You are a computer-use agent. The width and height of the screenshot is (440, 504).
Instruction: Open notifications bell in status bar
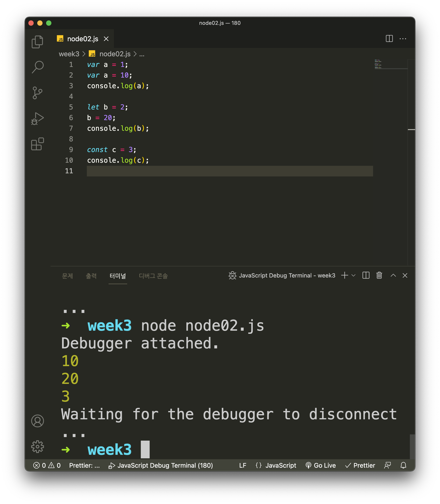[403, 465]
